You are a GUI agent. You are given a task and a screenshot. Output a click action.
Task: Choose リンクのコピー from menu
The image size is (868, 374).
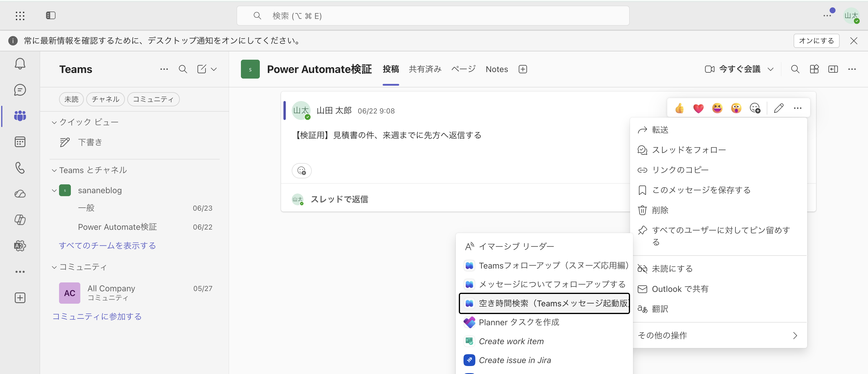pyautogui.click(x=718, y=170)
